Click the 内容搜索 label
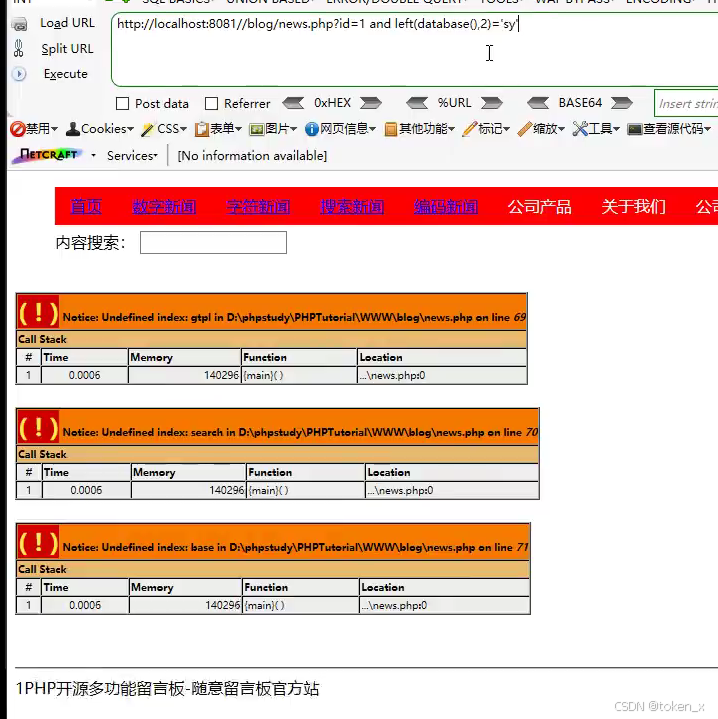This screenshot has height=719, width=718. click(x=90, y=243)
